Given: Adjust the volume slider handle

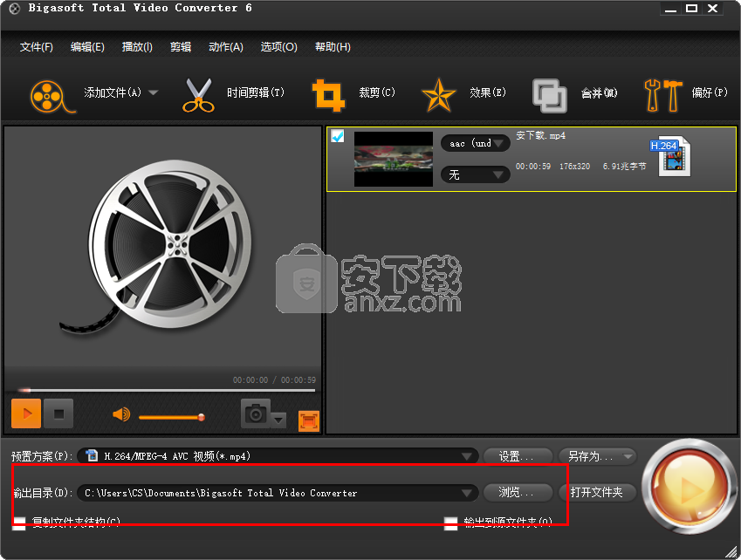Looking at the screenshot, I should click(202, 417).
